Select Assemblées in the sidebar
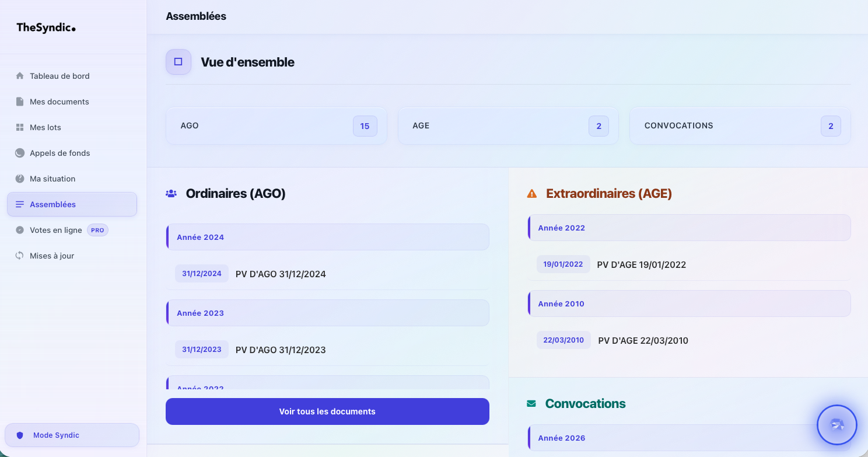Image resolution: width=868 pixels, height=457 pixels. point(72,204)
